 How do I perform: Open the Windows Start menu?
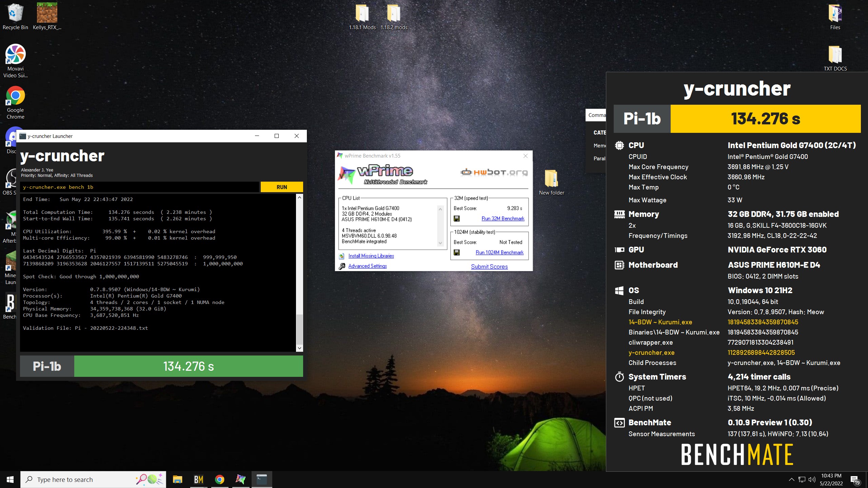pyautogui.click(x=10, y=480)
